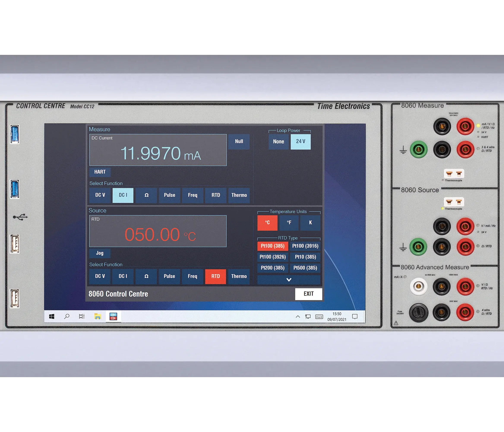Click the Jog button
The width and height of the screenshot is (504, 432).
[x=100, y=253]
